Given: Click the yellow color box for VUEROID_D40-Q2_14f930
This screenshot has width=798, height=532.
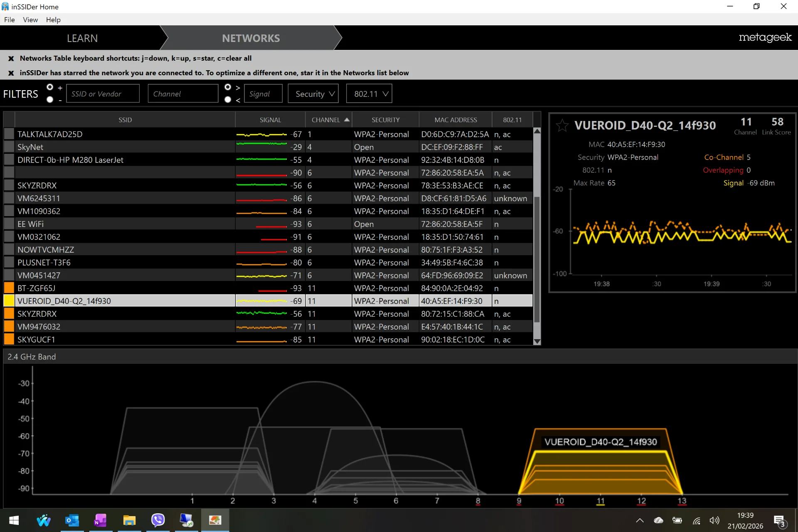Looking at the screenshot, I should [x=9, y=301].
